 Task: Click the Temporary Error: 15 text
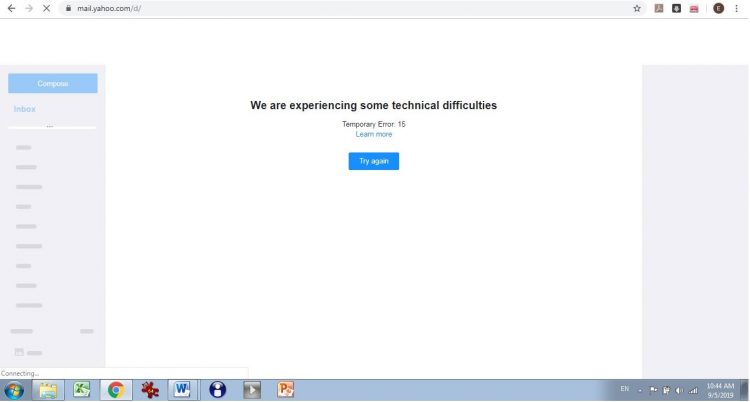[374, 124]
